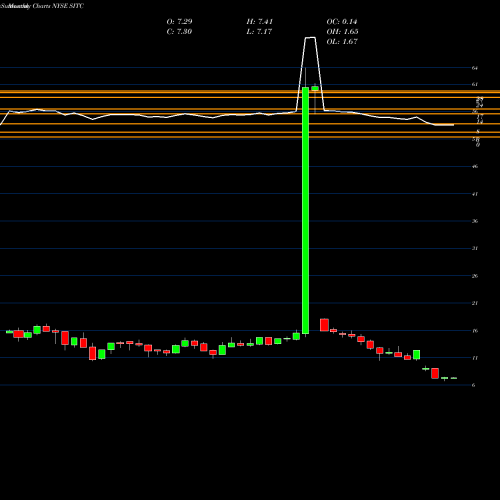Click the tall green spike candlestick
This screenshot has width=500, height=500.
coord(305,210)
